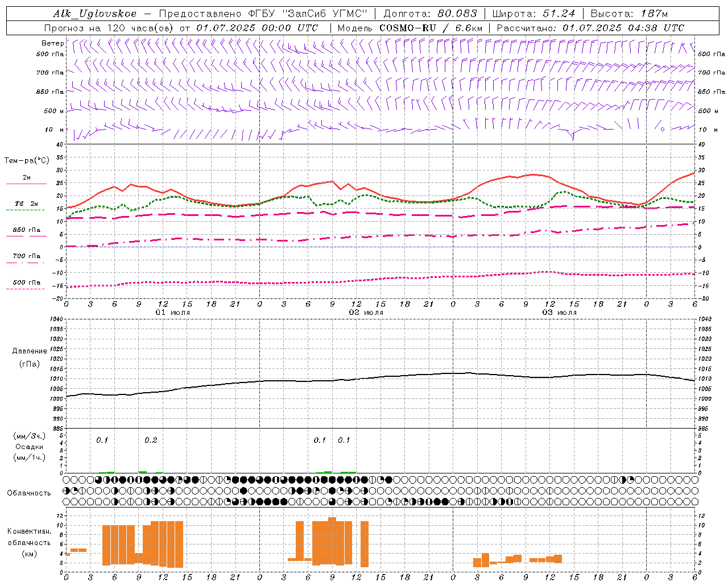The height and width of the screenshot is (582, 728).
Task: Click the 0.2 precipitation value
Action: 151,440
